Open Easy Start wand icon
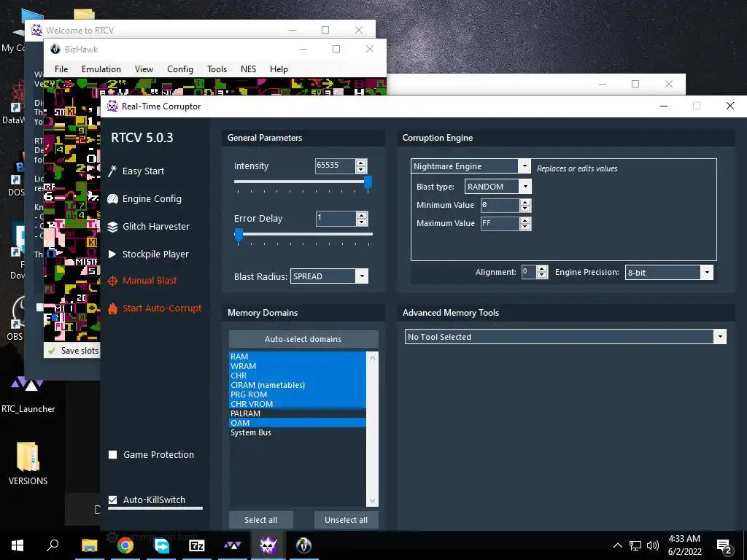 click(112, 171)
